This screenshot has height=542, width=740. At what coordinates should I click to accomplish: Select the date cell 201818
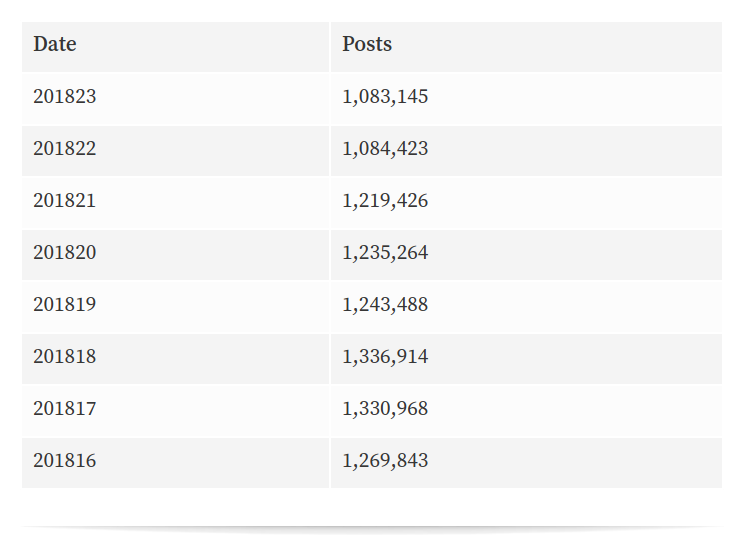65,356
